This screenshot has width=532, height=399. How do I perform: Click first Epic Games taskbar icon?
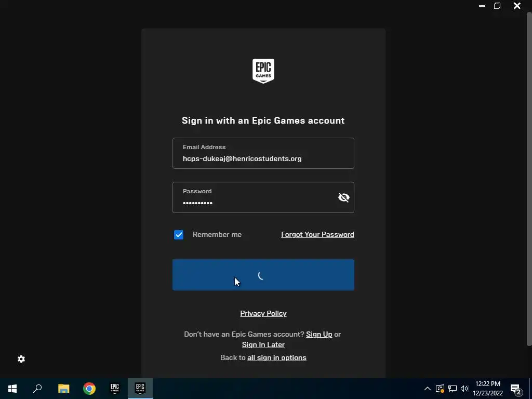(x=115, y=389)
